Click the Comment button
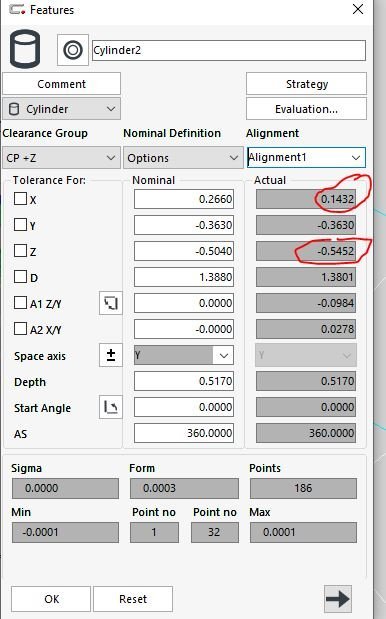 tap(62, 84)
